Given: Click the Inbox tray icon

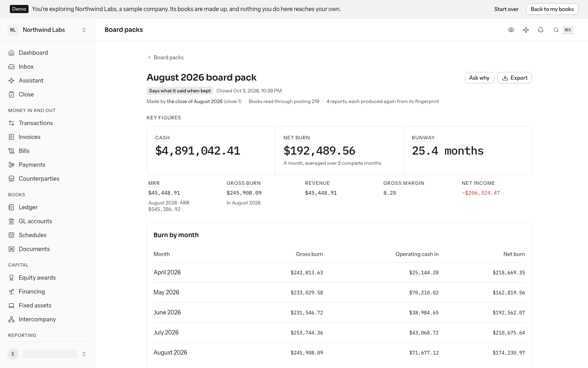Looking at the screenshot, I should point(11,67).
